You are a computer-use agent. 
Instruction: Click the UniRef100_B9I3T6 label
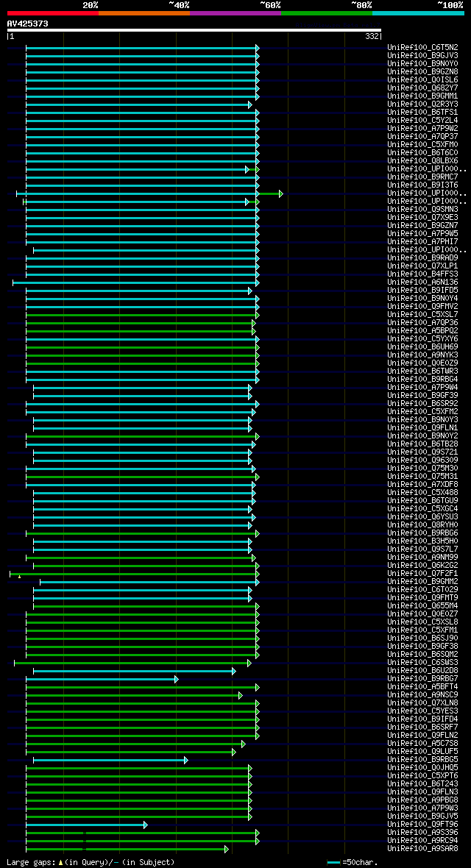422,185
